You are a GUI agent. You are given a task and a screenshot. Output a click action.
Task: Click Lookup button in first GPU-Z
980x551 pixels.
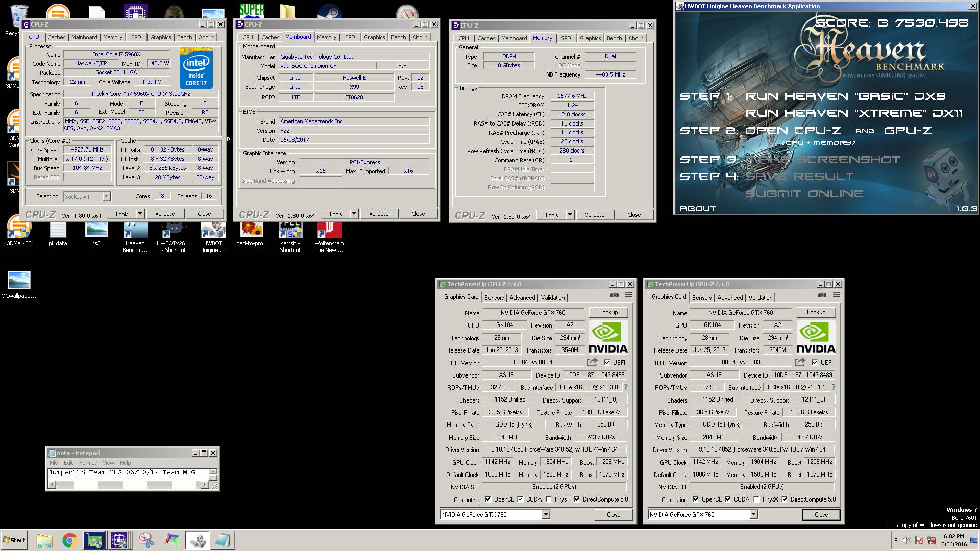click(x=608, y=312)
